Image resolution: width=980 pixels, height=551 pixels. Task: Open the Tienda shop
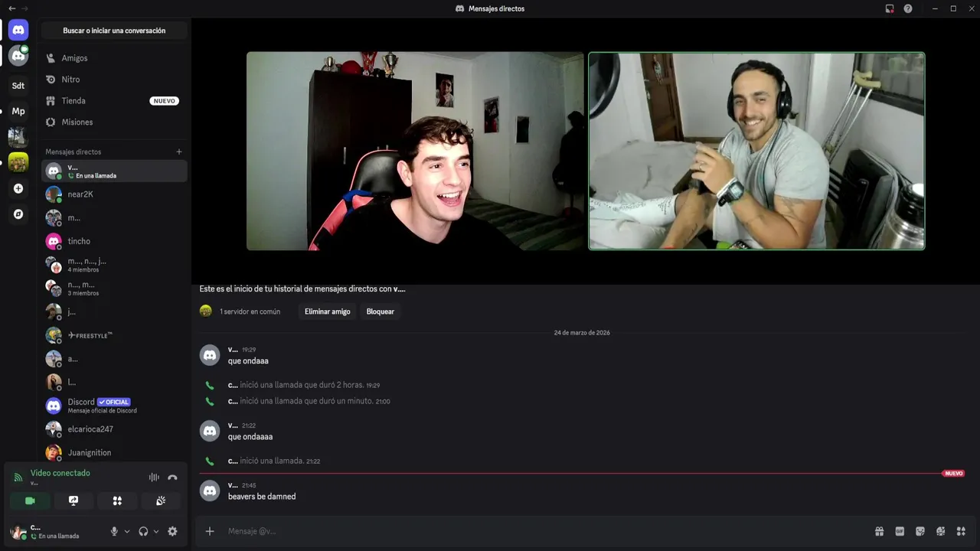pyautogui.click(x=114, y=101)
